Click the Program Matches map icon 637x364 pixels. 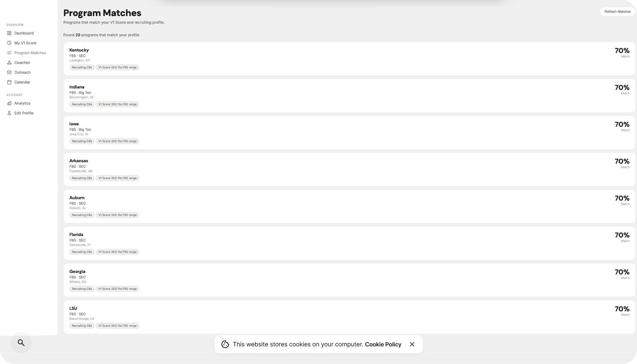[x=9, y=53]
